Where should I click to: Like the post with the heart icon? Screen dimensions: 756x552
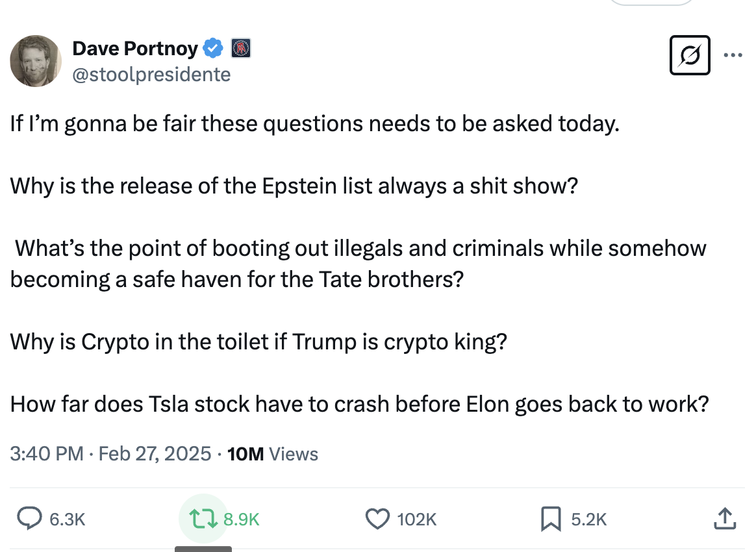tap(377, 518)
